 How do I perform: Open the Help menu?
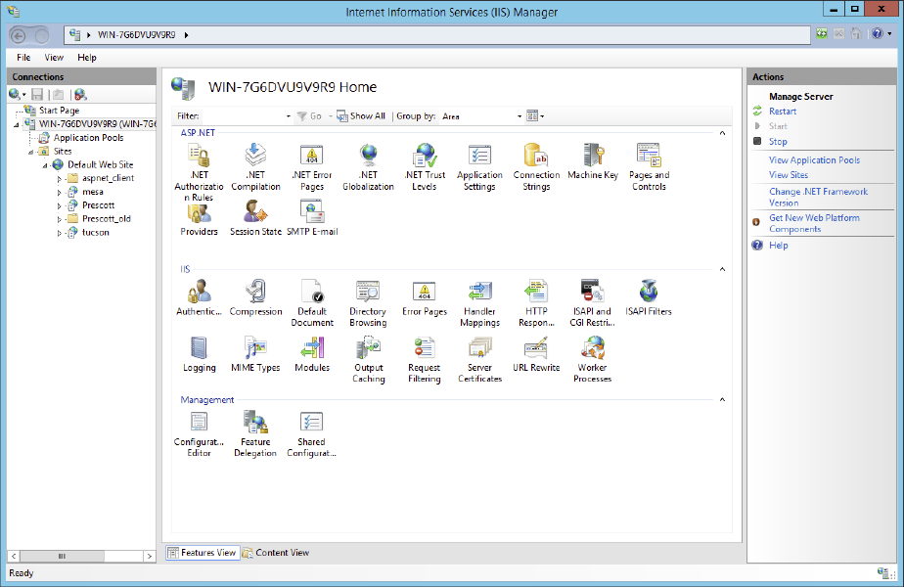click(87, 58)
